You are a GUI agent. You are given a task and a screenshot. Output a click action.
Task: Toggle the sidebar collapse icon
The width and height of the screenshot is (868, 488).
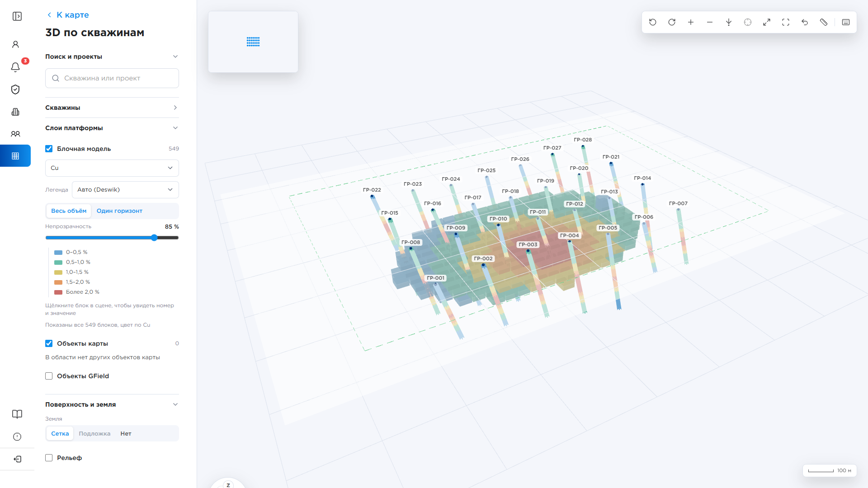coord(17,16)
